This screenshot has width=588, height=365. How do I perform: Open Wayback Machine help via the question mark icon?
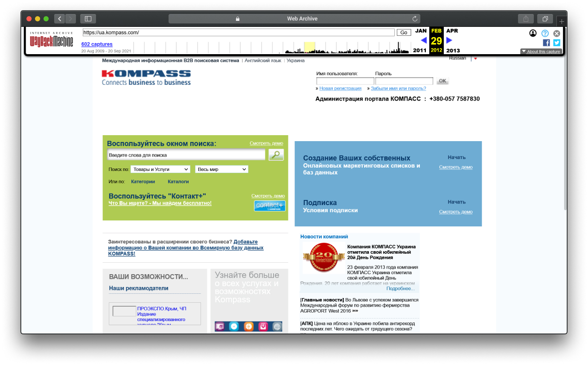(x=544, y=33)
